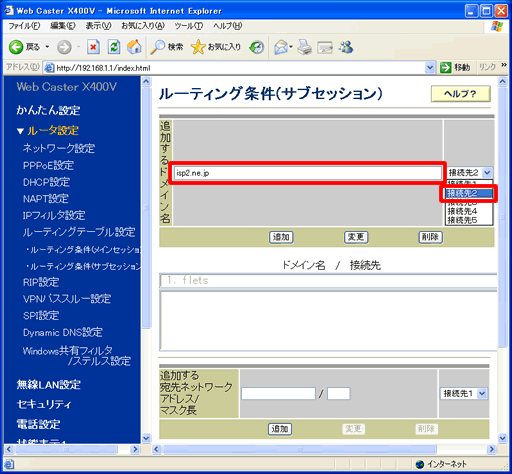Open 編集(E) menu
The height and width of the screenshot is (474, 512).
(63, 26)
